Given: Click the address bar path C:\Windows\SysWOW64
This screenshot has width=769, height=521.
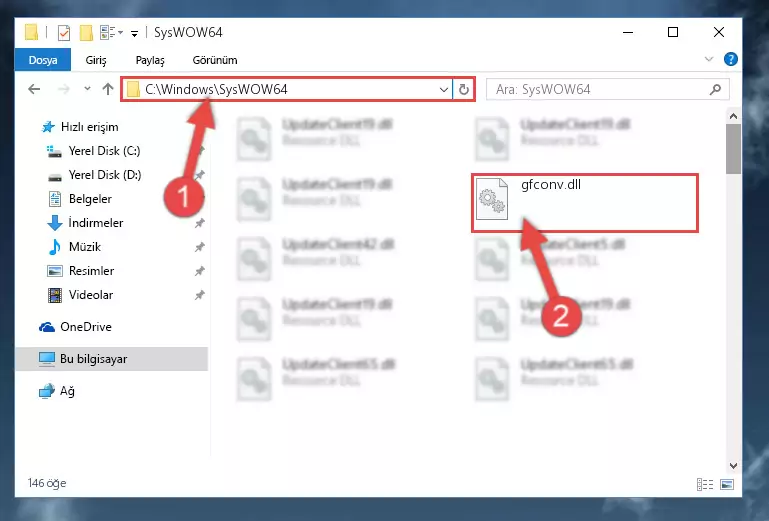Looking at the screenshot, I should pyautogui.click(x=216, y=89).
